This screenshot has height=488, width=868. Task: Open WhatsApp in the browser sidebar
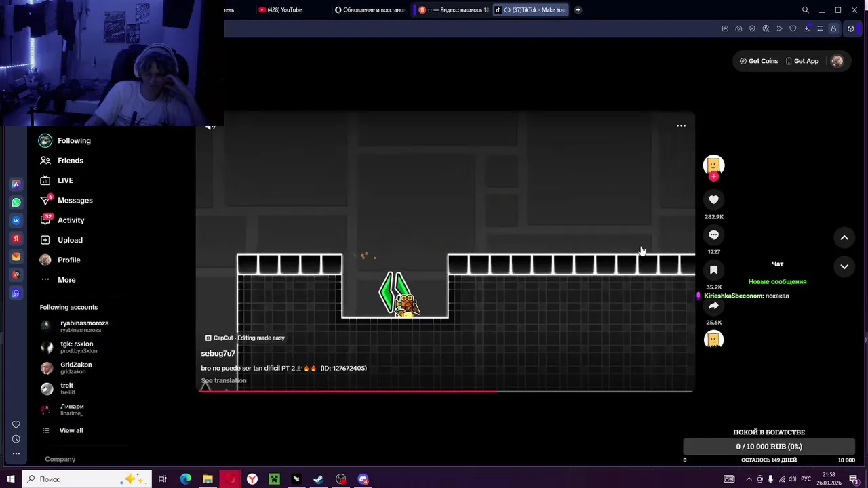click(x=16, y=202)
